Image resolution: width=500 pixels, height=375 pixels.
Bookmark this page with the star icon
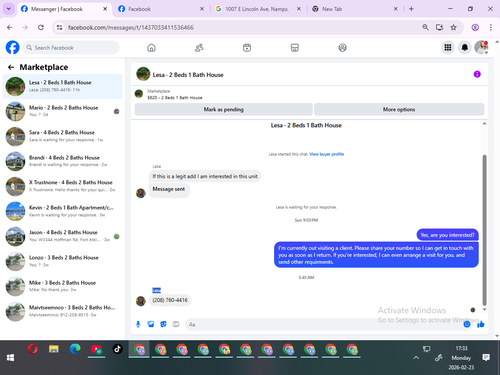pos(453,27)
